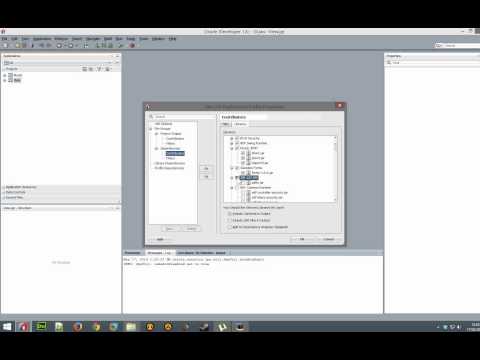Select Profile Dependencies in dialog tree
The height and width of the screenshot is (360, 480).
(x=170, y=168)
